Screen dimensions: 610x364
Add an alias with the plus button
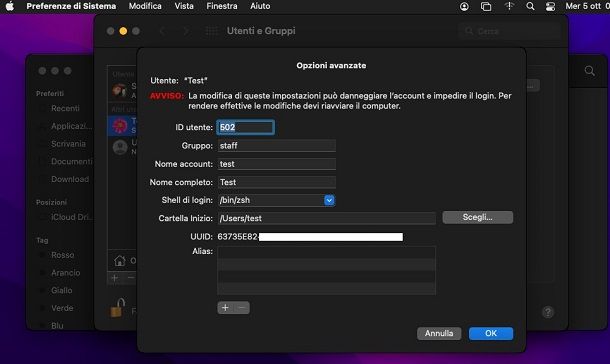(225, 308)
